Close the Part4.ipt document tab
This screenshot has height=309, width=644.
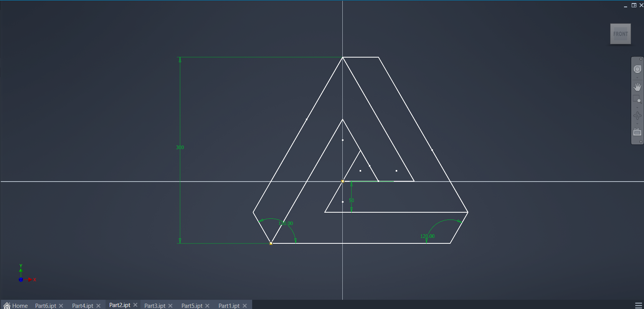[x=98, y=306]
